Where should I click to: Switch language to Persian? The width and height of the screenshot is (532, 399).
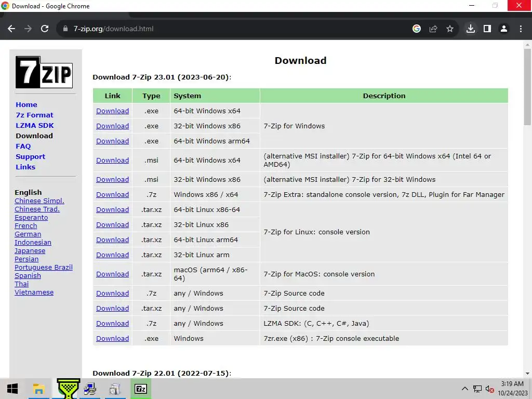pyautogui.click(x=26, y=259)
